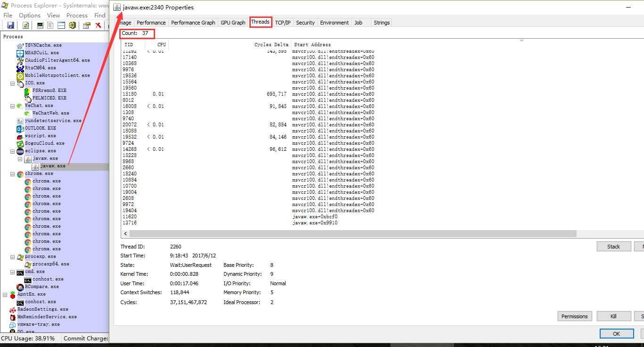Click the BCompare.exe process icon
Viewport: 644px width, 347px height.
click(x=20, y=287)
